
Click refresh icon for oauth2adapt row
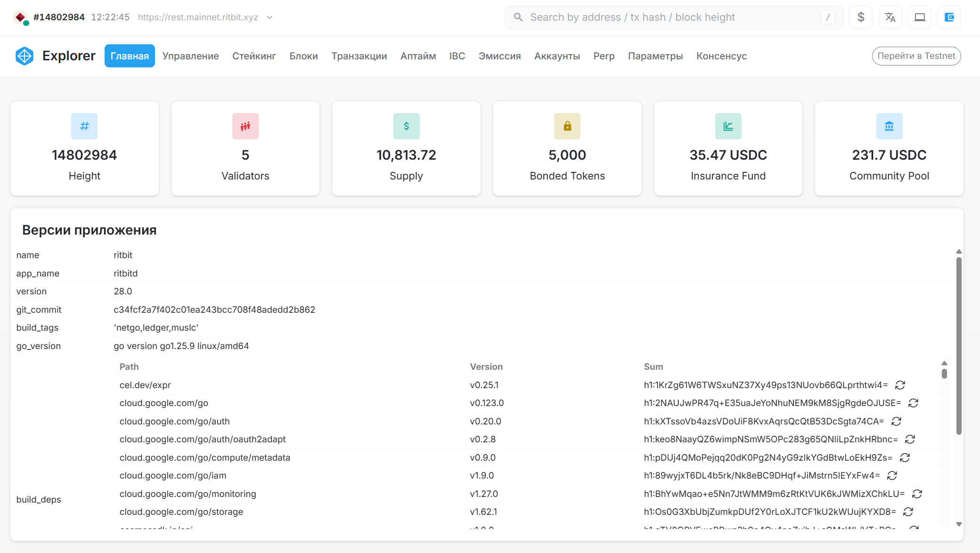(x=910, y=439)
